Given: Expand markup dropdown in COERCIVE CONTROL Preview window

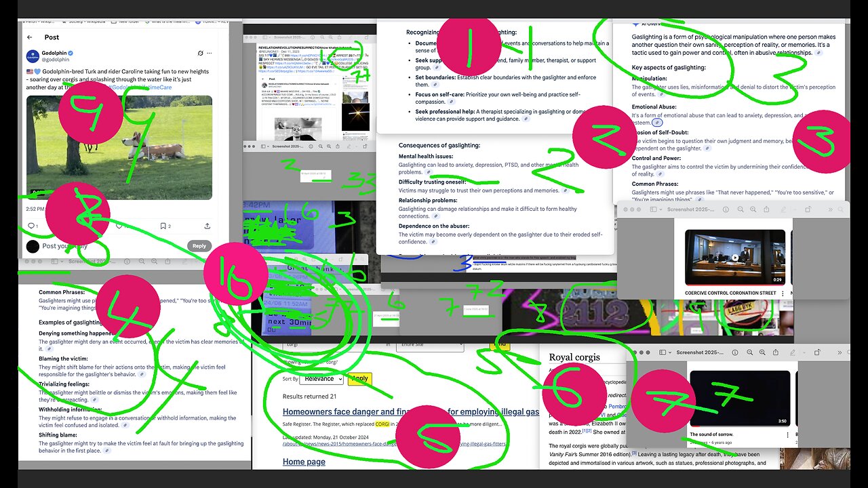Looking at the screenshot, I should point(795,209).
